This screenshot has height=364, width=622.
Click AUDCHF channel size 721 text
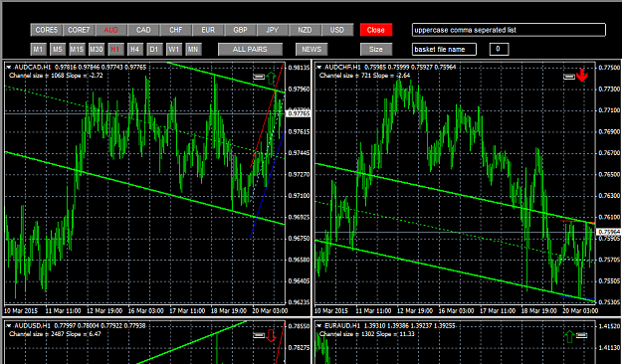(364, 76)
